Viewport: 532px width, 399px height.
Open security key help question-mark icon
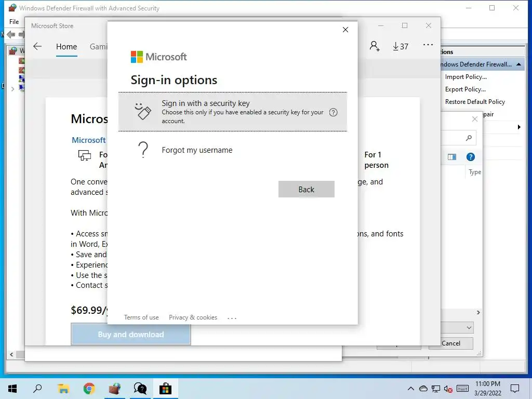click(x=333, y=112)
